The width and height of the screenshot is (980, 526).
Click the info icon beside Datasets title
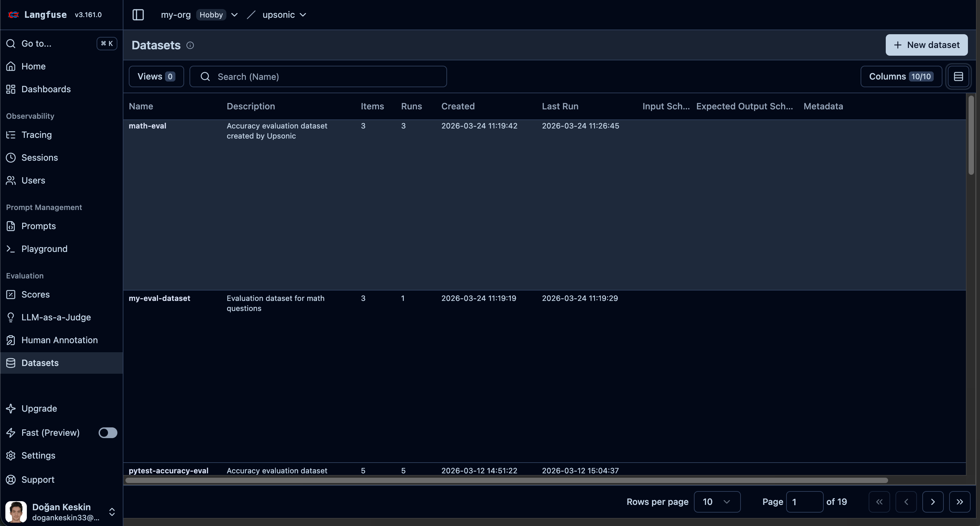(x=190, y=46)
